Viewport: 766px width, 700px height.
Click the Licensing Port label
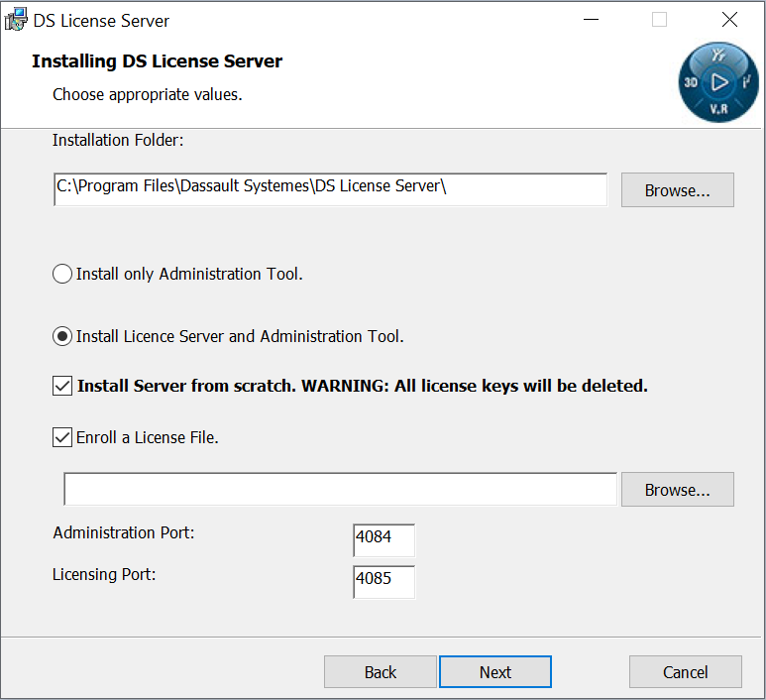(104, 574)
